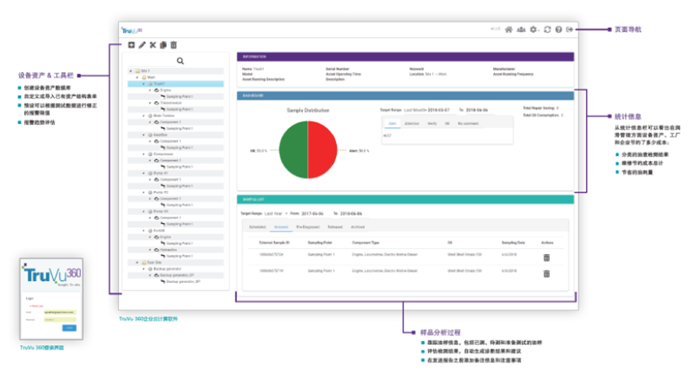Click the refresh icon in header
Image resolution: width=692 pixels, height=381 pixels.
point(547,30)
